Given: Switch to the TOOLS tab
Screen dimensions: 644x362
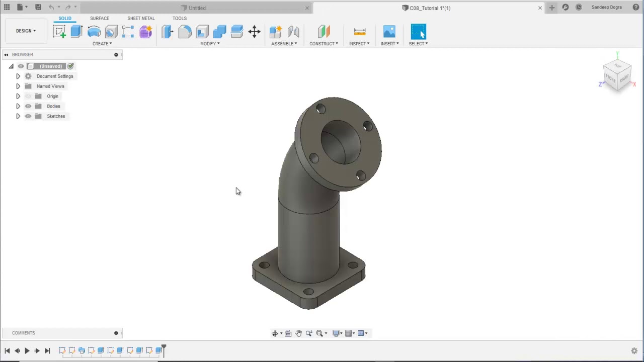Looking at the screenshot, I should coord(180,18).
